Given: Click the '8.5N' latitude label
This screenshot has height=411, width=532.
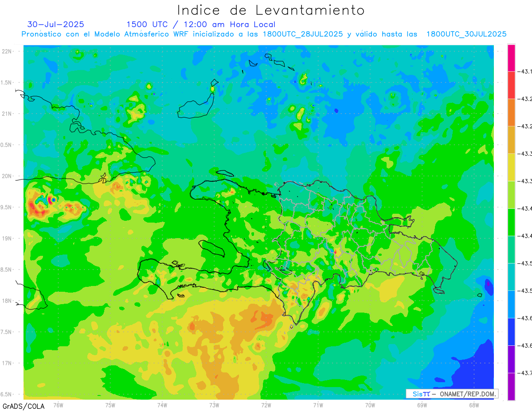Looking at the screenshot, I should click(x=7, y=270).
